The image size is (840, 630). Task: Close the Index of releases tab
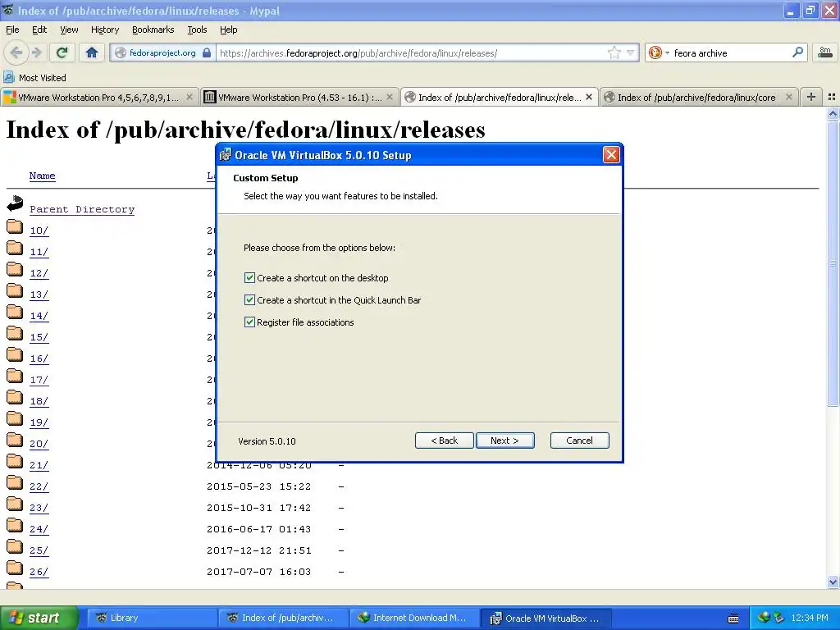click(x=589, y=97)
